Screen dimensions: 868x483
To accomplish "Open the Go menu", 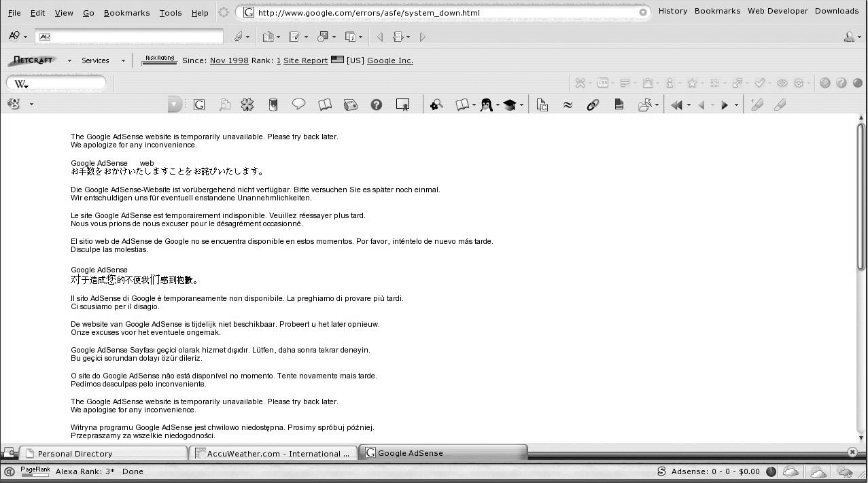I will click(88, 13).
